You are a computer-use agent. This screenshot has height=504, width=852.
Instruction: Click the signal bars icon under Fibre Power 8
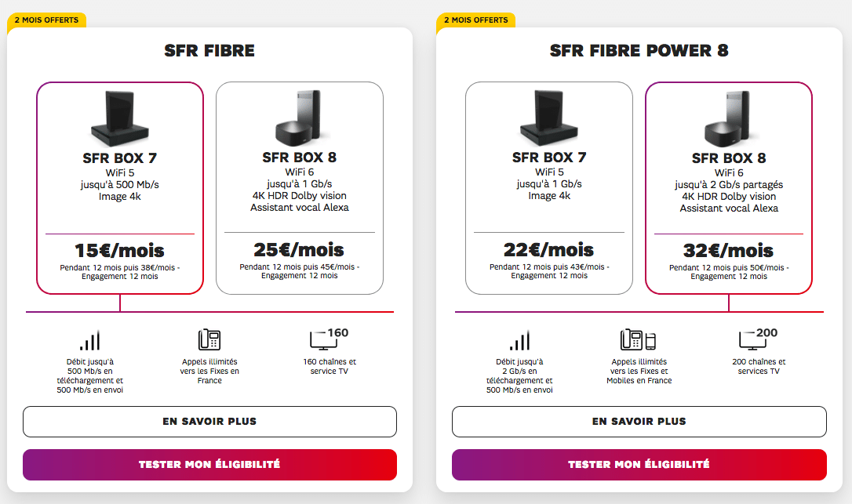(519, 340)
